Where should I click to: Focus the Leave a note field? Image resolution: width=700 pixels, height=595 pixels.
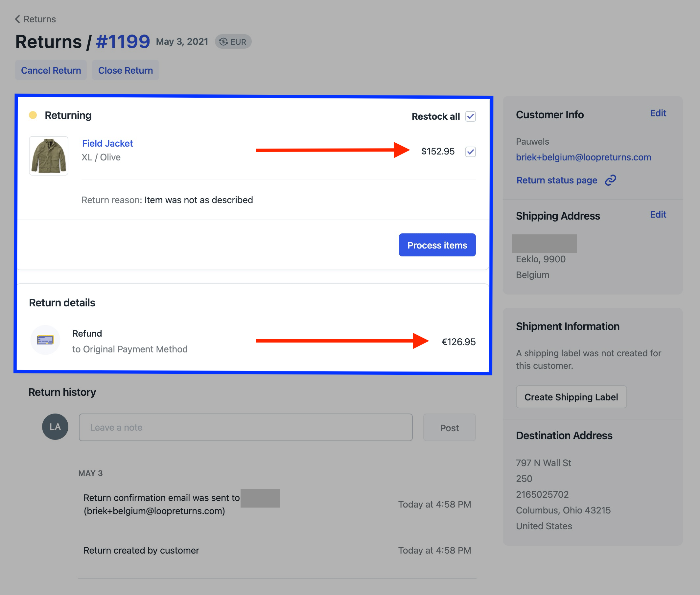coord(245,427)
